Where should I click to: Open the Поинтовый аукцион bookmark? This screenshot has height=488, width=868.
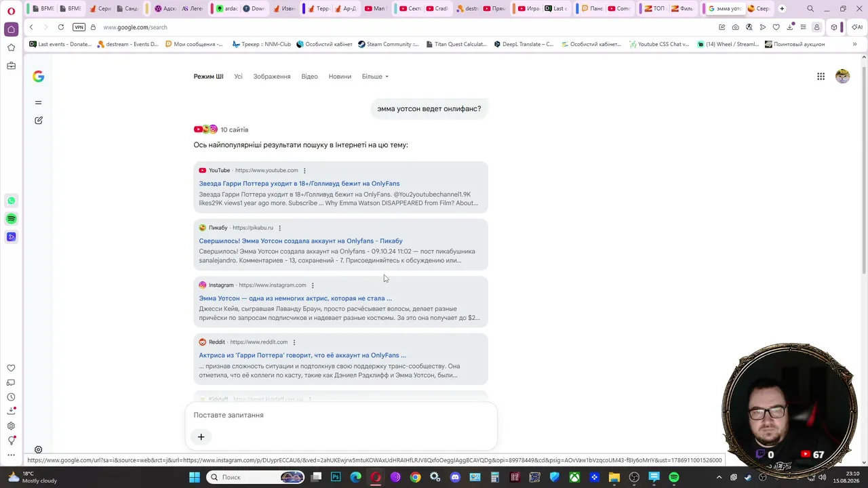[x=794, y=44]
